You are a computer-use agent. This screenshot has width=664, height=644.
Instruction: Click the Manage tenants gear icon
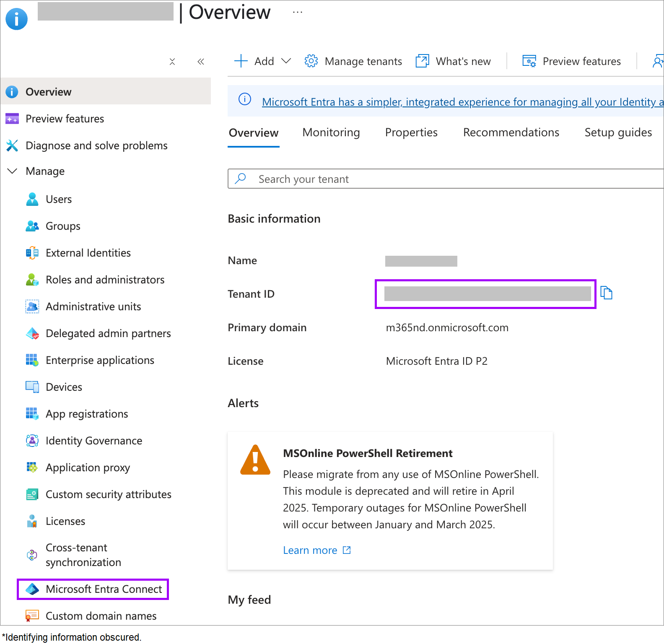tap(311, 61)
